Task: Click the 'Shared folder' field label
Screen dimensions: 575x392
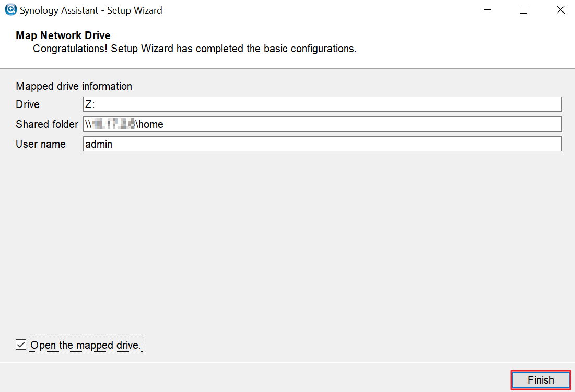Action: [x=47, y=124]
